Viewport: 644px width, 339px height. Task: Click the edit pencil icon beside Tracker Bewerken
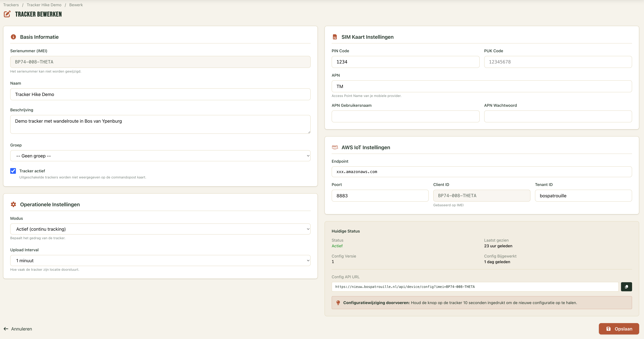pos(7,14)
